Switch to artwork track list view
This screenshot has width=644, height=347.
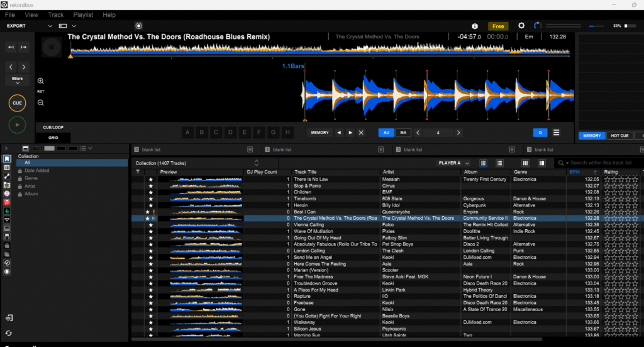484,163
